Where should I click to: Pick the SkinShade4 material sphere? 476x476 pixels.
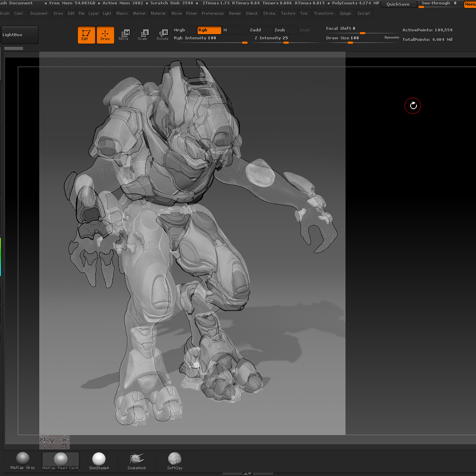click(x=99, y=461)
